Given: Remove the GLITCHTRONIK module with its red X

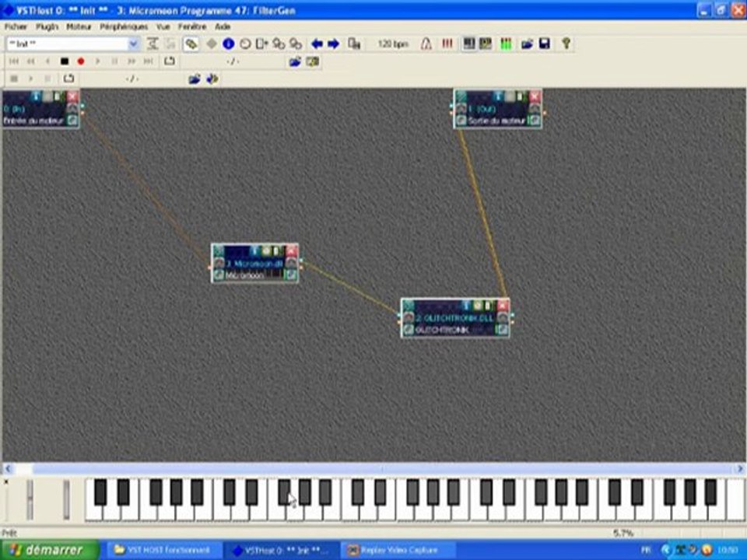Looking at the screenshot, I should click(x=503, y=305).
